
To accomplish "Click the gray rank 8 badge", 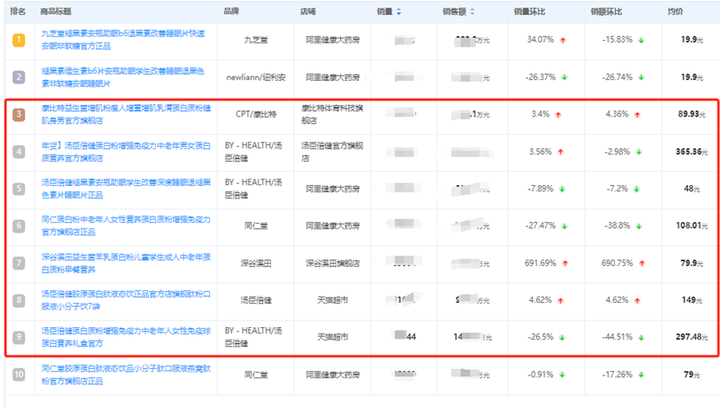I will (x=19, y=300).
